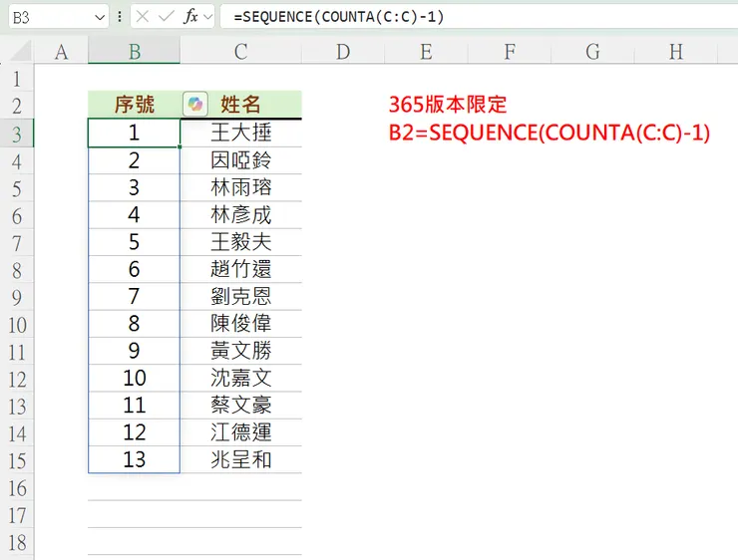
Task: Select the name cell 黃文勝
Action: (x=240, y=351)
